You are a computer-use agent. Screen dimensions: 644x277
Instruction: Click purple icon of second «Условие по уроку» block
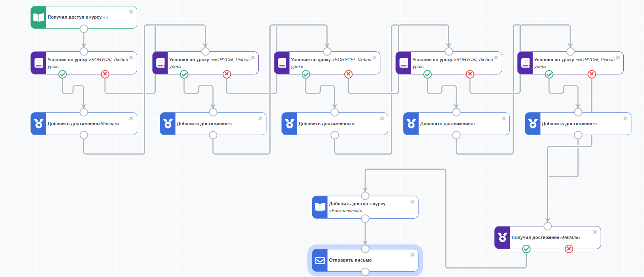tap(160, 63)
